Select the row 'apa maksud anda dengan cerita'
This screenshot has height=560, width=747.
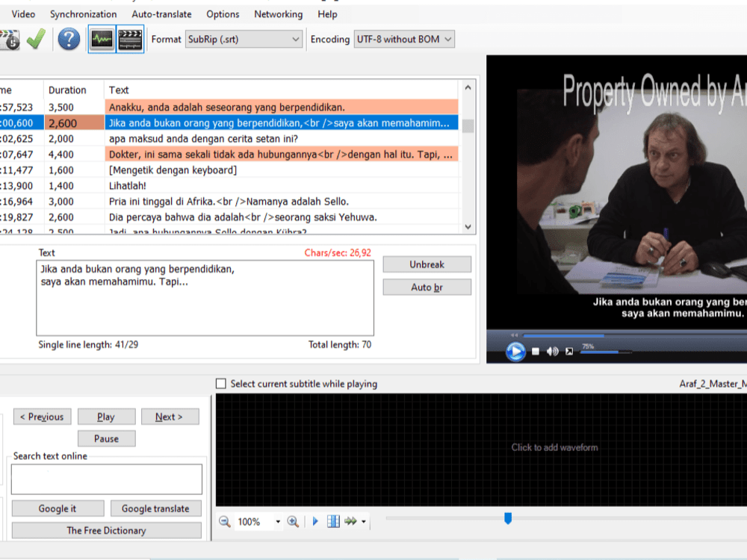[229, 139]
